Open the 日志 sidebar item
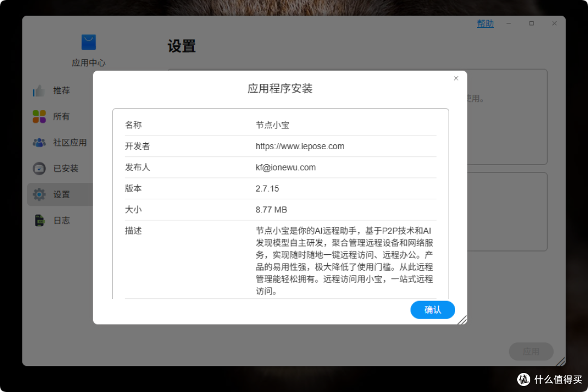Viewport: 588px width, 392px height. [x=60, y=220]
